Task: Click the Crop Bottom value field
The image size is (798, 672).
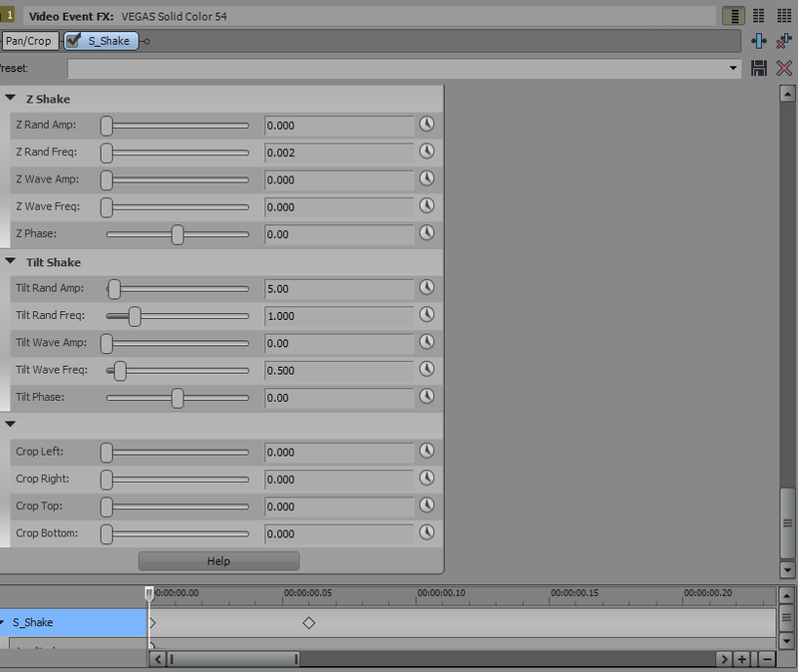Action: [339, 534]
